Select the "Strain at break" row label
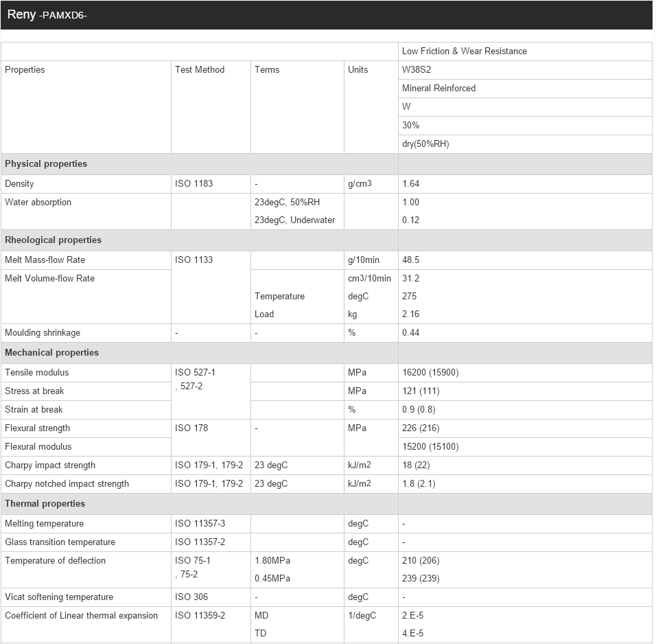 click(34, 409)
